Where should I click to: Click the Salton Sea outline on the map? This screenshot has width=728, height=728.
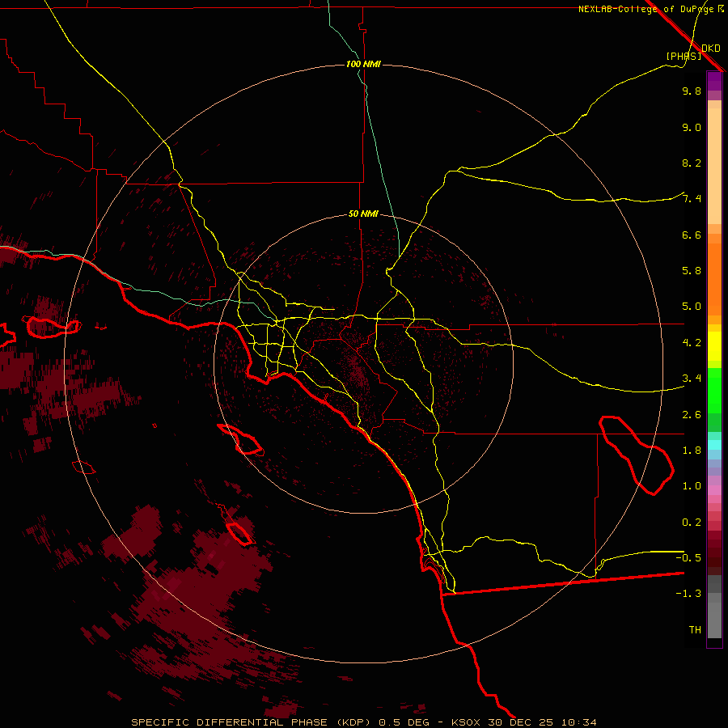click(636, 455)
